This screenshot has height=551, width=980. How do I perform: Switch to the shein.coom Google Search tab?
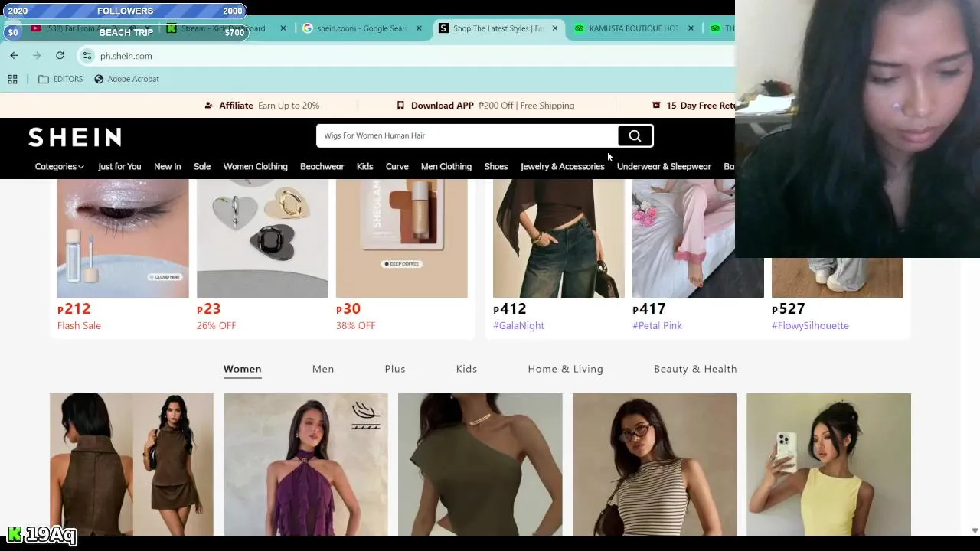coord(361,28)
